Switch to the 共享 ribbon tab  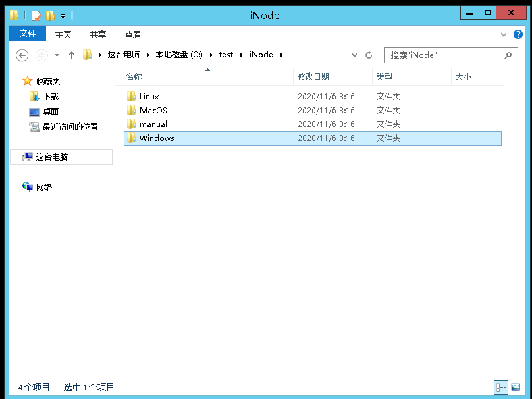98,34
